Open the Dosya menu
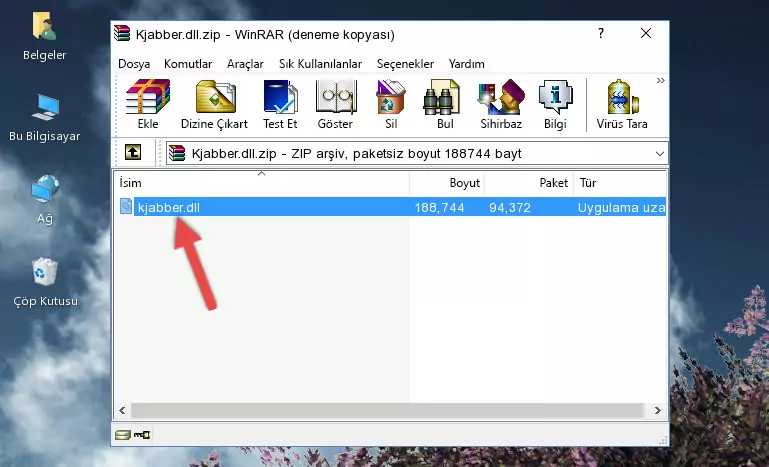 coord(134,64)
